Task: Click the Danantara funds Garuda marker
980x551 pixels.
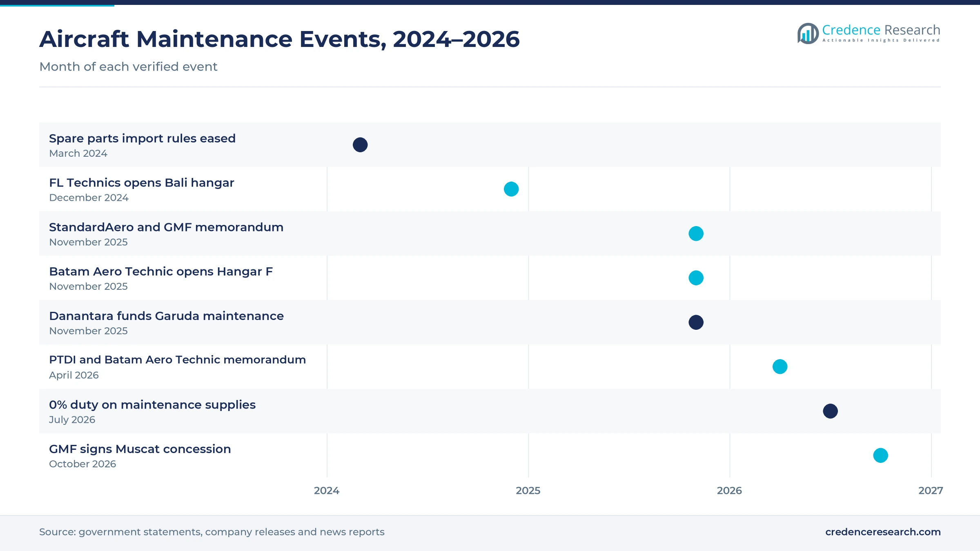Action: tap(696, 322)
